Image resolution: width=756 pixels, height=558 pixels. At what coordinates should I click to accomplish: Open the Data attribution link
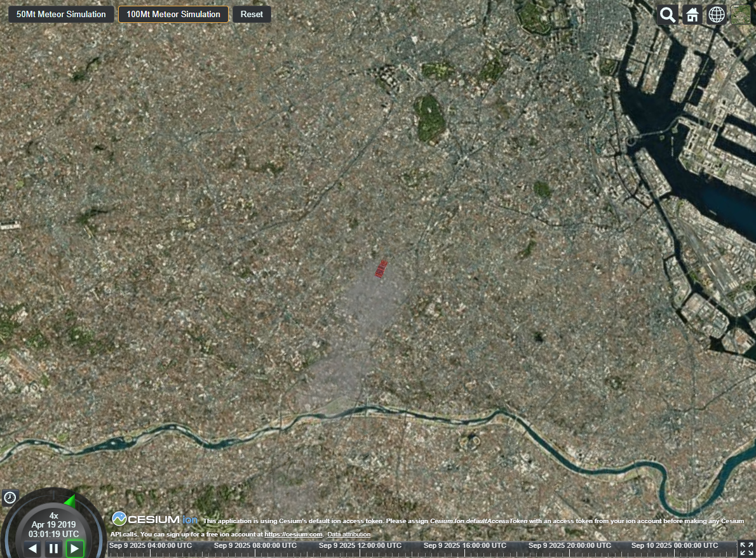[x=349, y=535]
